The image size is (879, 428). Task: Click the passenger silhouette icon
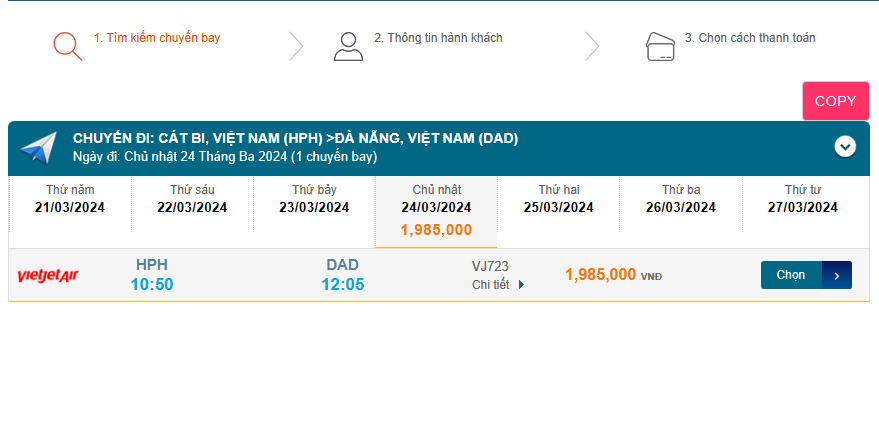(x=348, y=46)
